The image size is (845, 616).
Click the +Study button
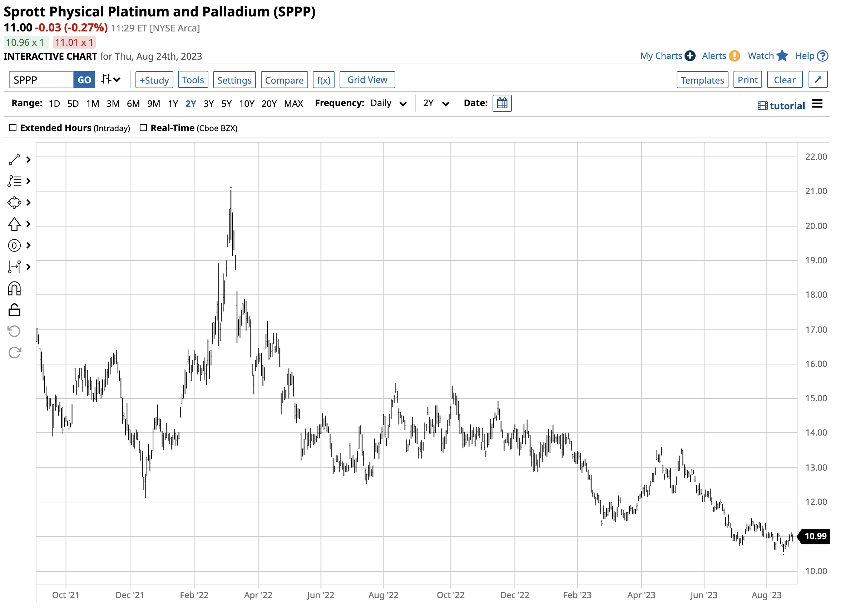point(154,80)
